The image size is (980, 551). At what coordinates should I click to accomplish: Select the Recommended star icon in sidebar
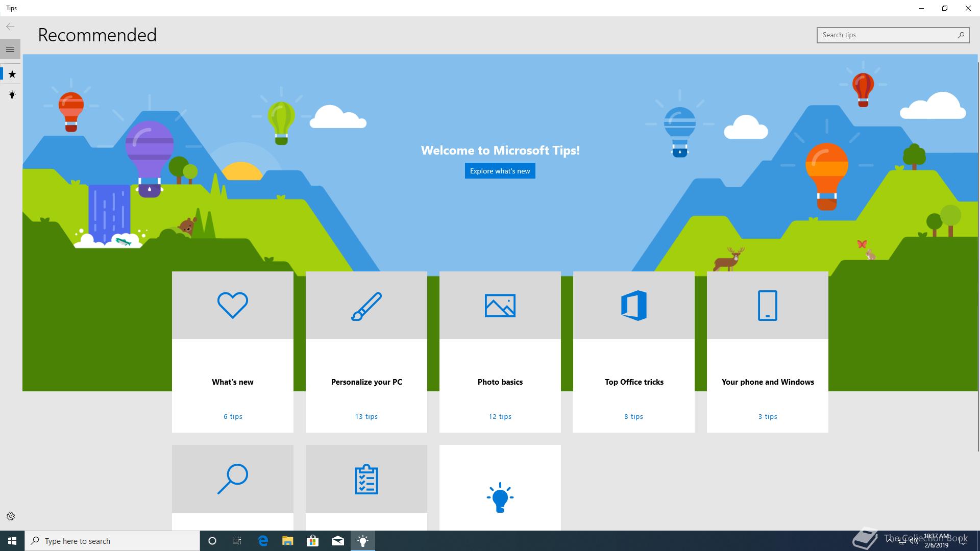click(x=12, y=74)
